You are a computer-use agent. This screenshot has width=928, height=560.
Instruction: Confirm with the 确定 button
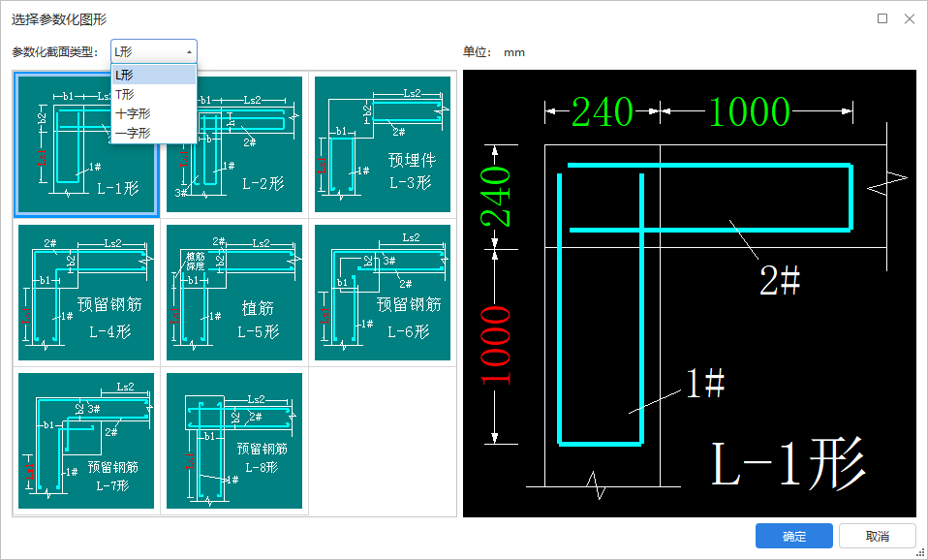pyautogui.click(x=793, y=537)
